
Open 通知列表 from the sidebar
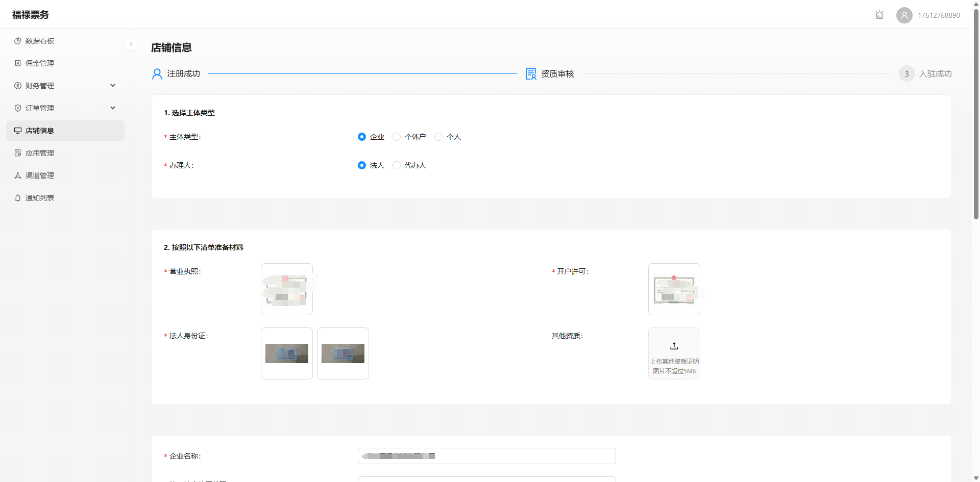pyautogui.click(x=40, y=198)
